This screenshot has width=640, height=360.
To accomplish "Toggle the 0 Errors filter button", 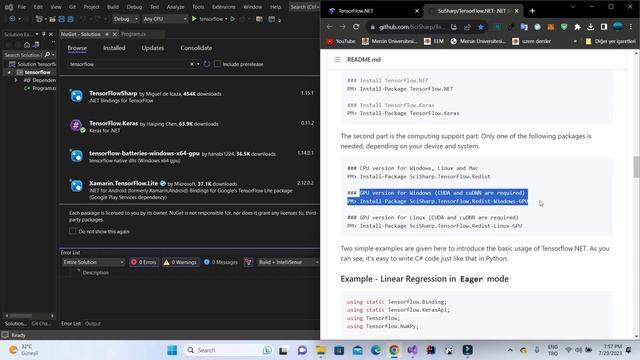I will point(144,262).
